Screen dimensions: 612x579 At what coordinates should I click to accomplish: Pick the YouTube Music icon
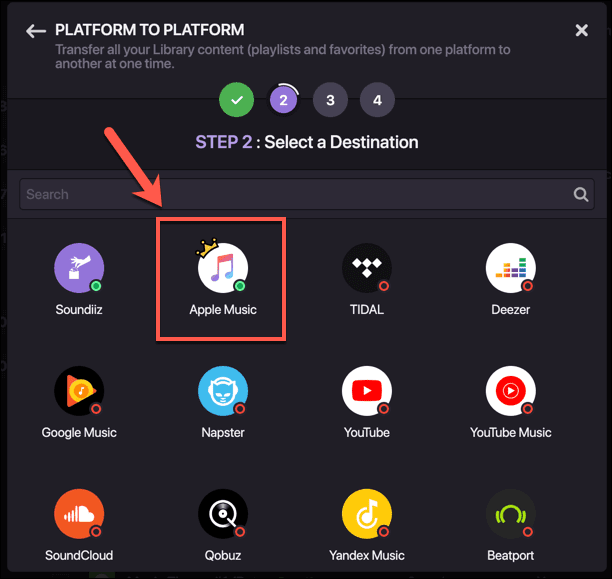pyautogui.click(x=510, y=391)
